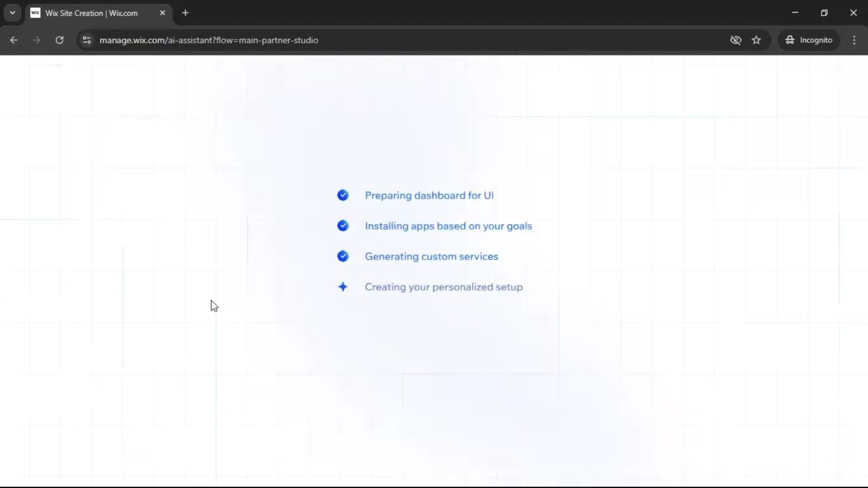The width and height of the screenshot is (868, 488).
Task: Open a new browser tab
Action: click(185, 13)
